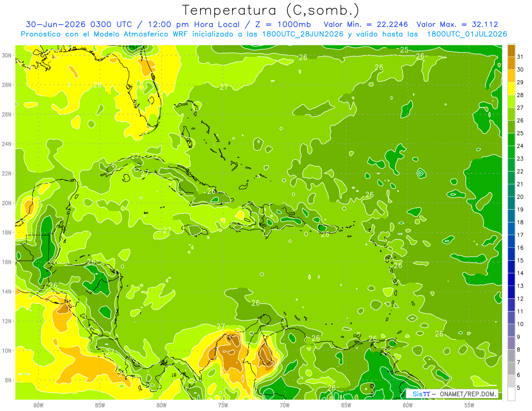Select the "Valor Max. = 32.112" value

click(457, 24)
